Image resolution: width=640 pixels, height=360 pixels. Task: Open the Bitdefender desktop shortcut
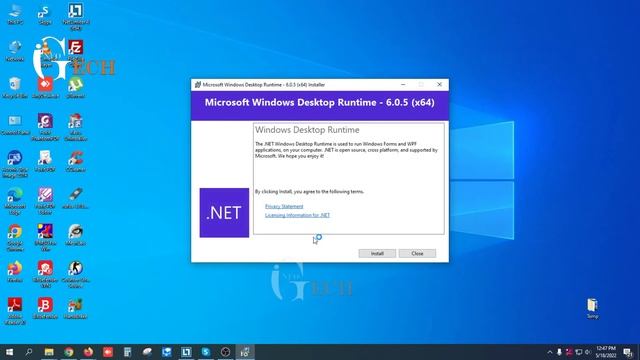coord(45,309)
